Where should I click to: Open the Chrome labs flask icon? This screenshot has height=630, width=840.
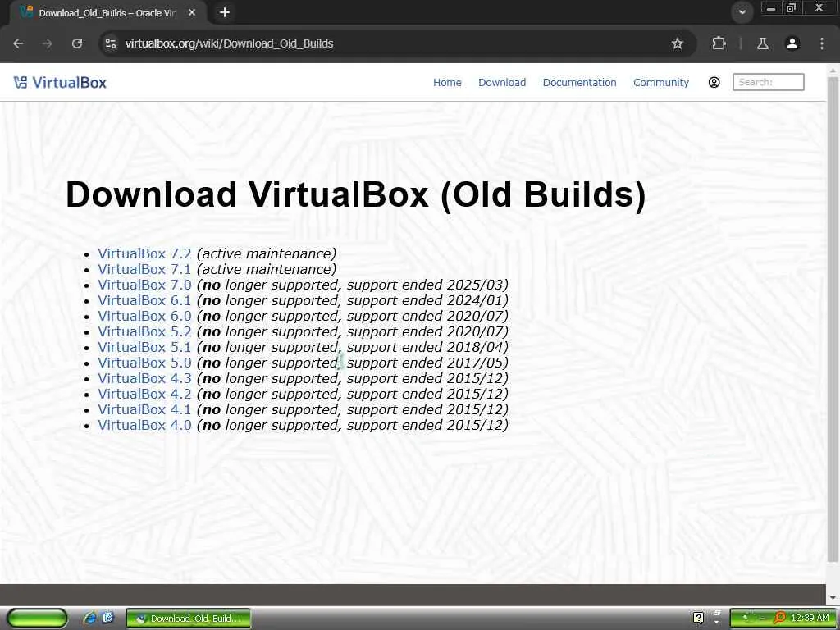(x=762, y=43)
